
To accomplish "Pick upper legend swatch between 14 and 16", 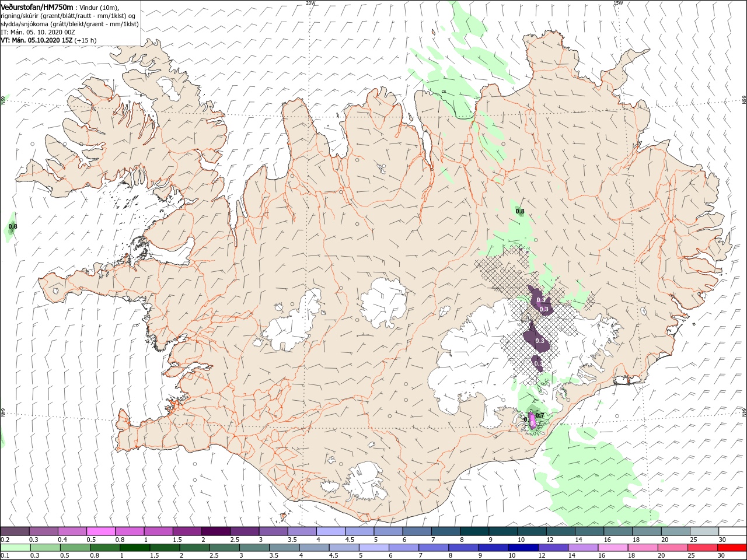I will pyautogui.click(x=589, y=531).
